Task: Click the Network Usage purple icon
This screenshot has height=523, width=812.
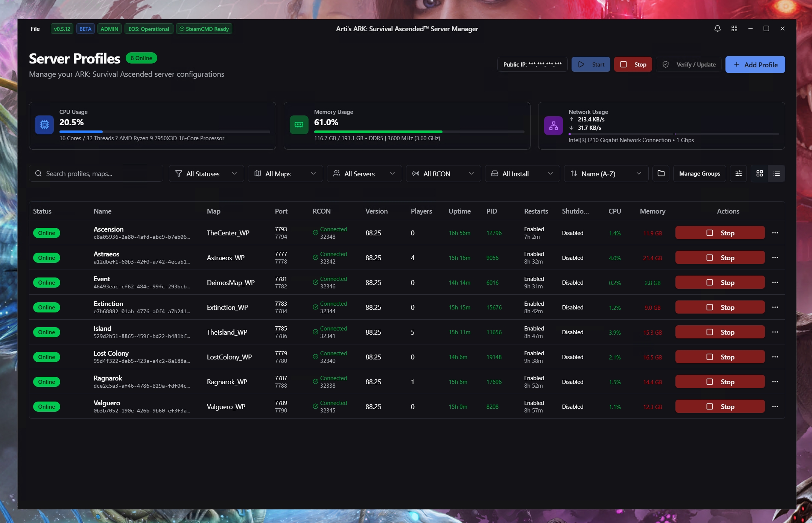Action: click(553, 125)
